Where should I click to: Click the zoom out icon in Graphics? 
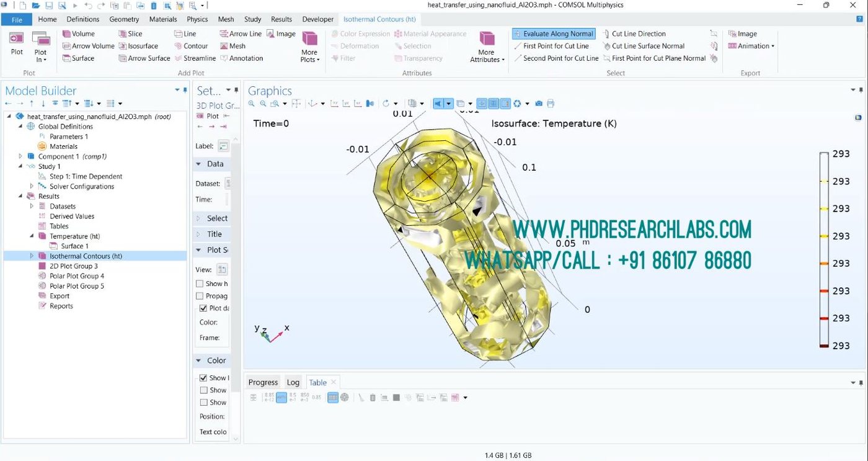263,104
